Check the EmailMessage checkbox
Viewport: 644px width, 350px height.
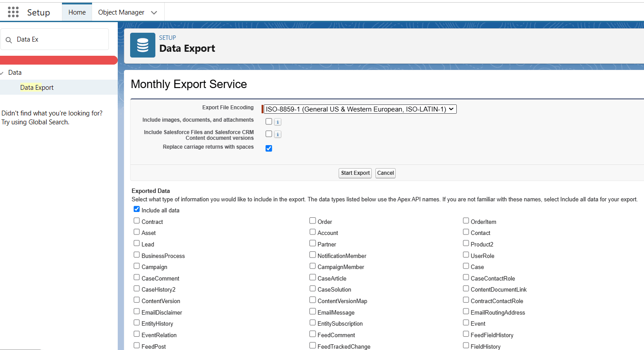313,311
